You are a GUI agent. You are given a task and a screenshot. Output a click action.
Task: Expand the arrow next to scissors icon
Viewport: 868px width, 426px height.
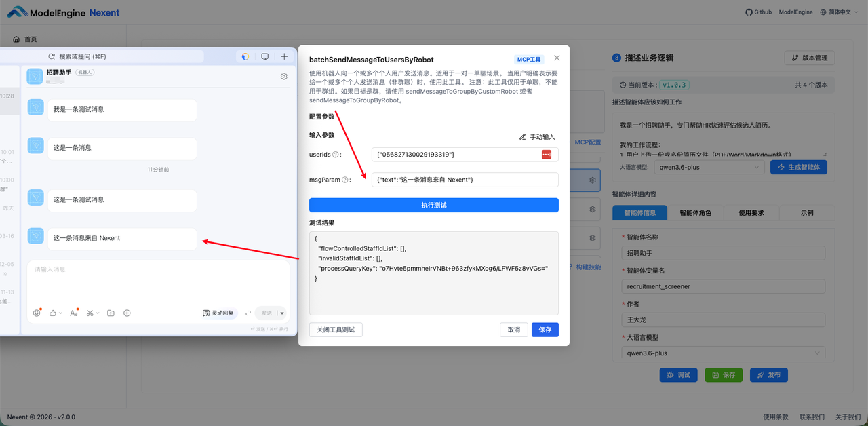pyautogui.click(x=97, y=313)
